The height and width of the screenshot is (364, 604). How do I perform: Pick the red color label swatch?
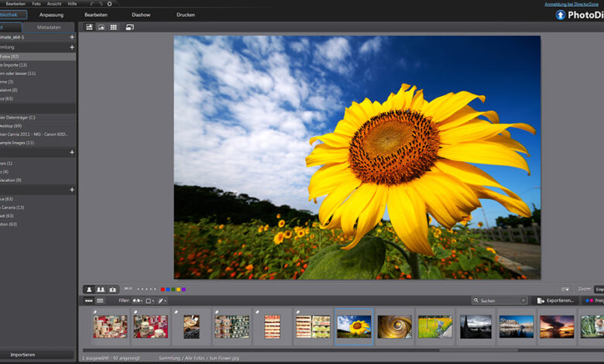coord(162,289)
